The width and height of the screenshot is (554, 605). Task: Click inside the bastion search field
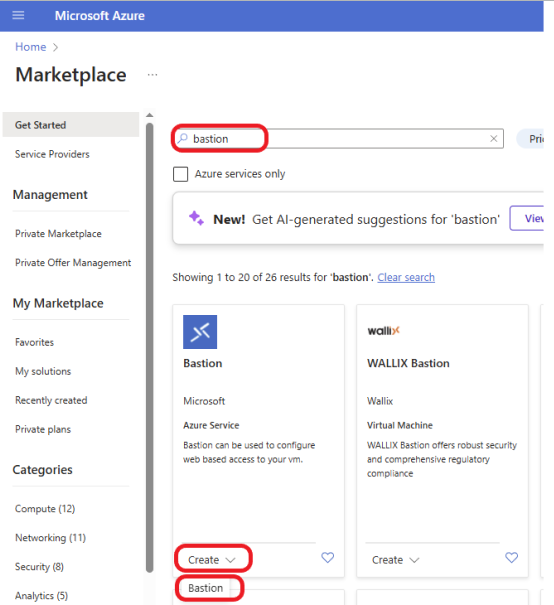(x=338, y=139)
